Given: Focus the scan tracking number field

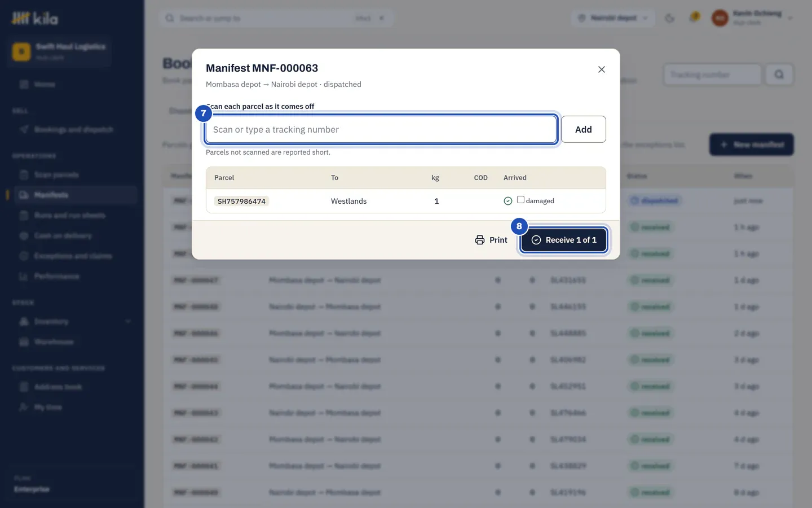Looking at the screenshot, I should (x=381, y=129).
